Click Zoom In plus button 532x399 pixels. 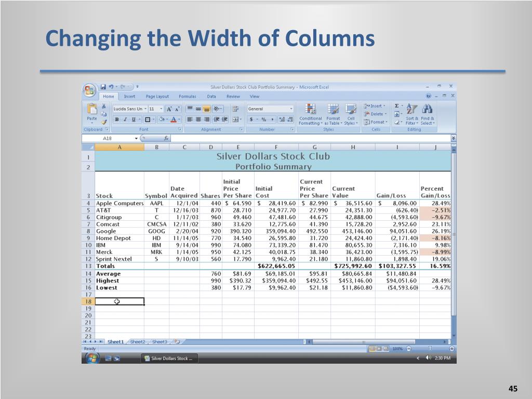pos(451,349)
